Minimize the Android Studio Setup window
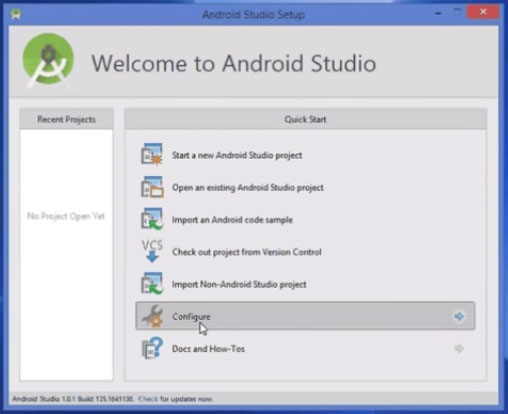Image resolution: width=508 pixels, height=414 pixels. [438, 13]
